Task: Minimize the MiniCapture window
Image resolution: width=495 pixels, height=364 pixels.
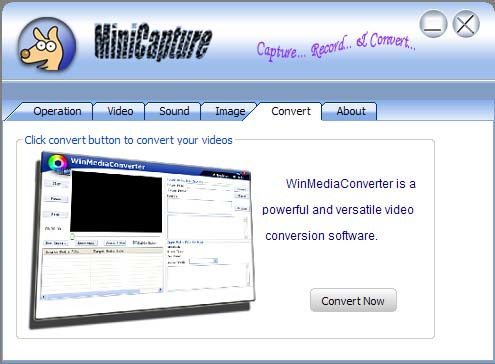Action: (433, 24)
